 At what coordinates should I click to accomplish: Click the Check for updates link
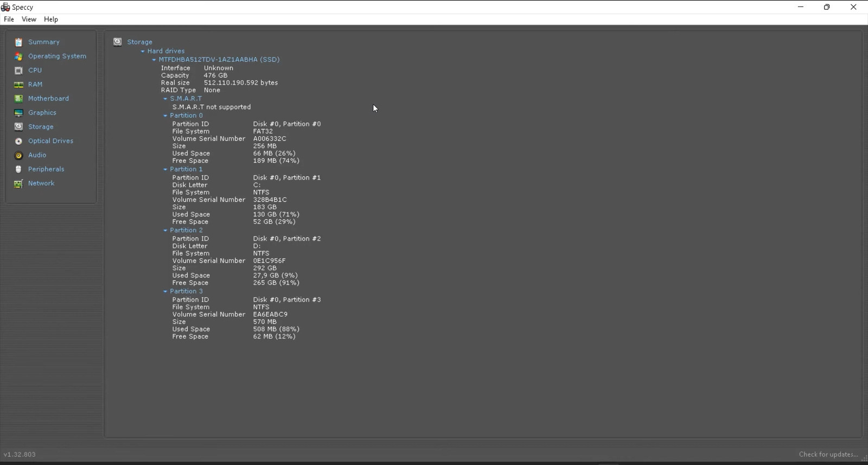tap(828, 455)
